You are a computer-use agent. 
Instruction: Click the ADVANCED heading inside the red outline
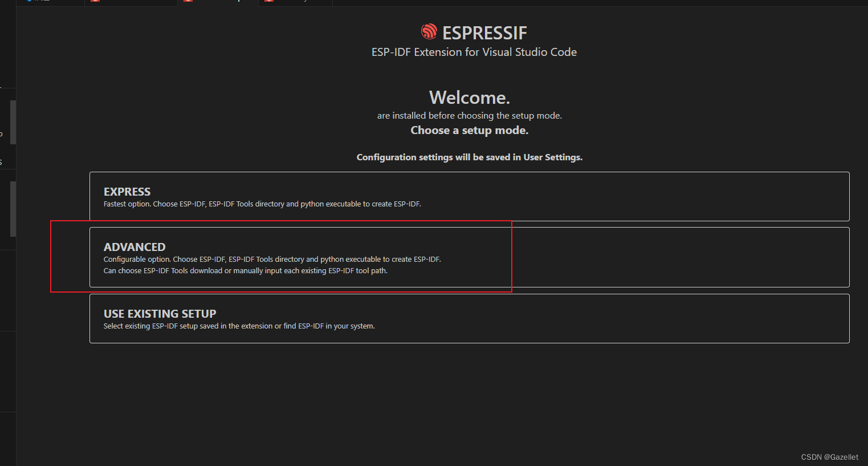pyautogui.click(x=135, y=246)
